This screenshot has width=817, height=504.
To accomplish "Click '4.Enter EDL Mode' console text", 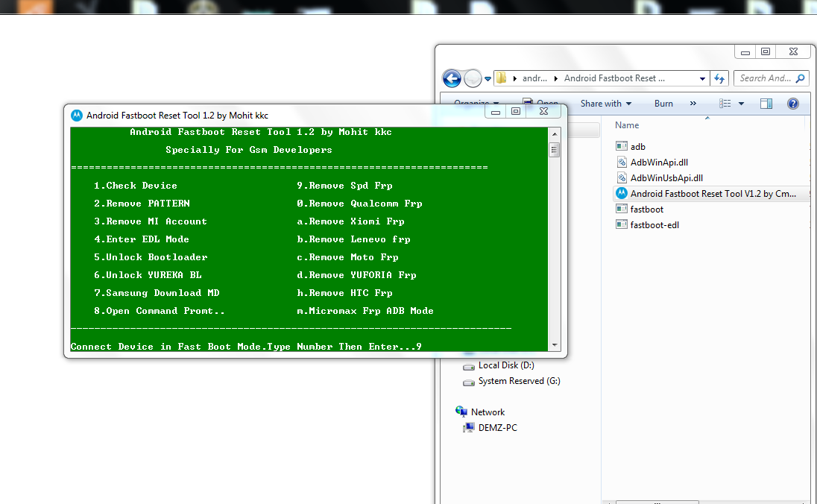I will (141, 239).
